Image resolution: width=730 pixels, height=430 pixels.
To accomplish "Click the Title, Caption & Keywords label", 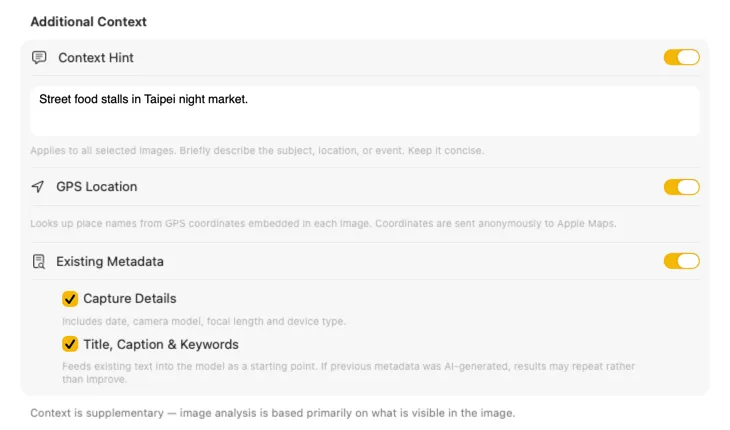I will pos(161,344).
